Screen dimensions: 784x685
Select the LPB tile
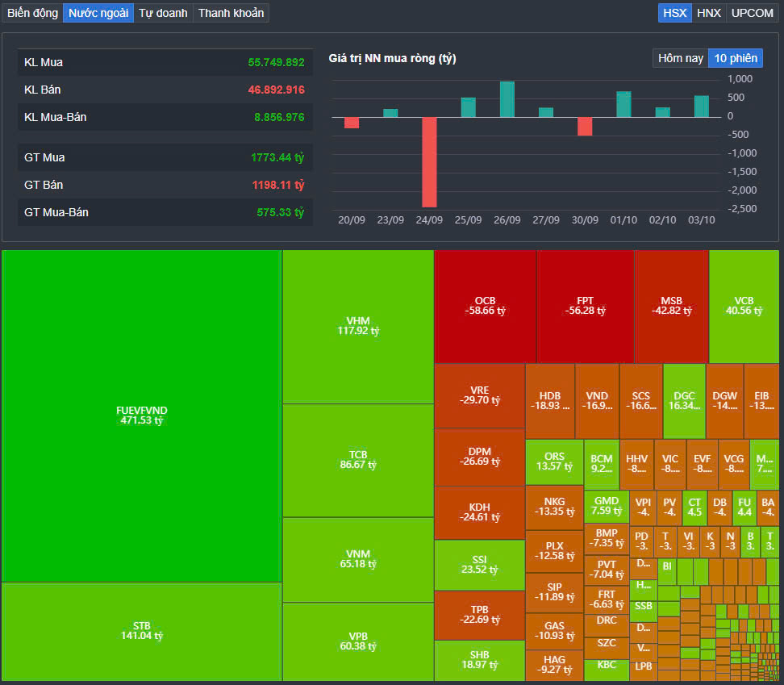click(x=643, y=670)
